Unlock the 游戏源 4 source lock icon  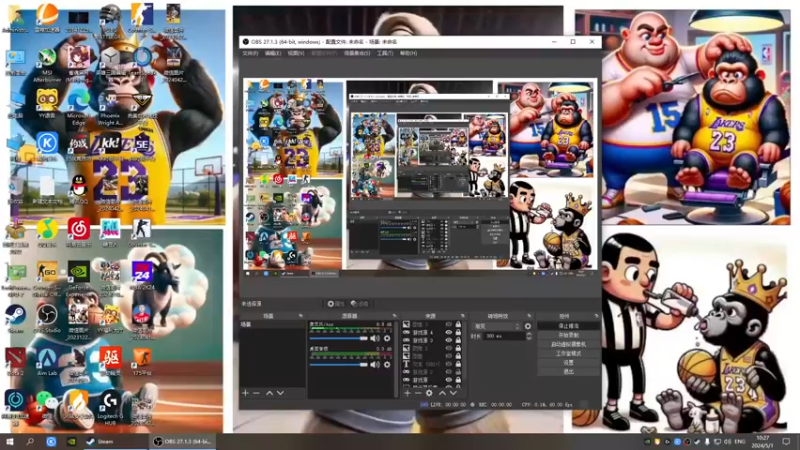coord(458,332)
